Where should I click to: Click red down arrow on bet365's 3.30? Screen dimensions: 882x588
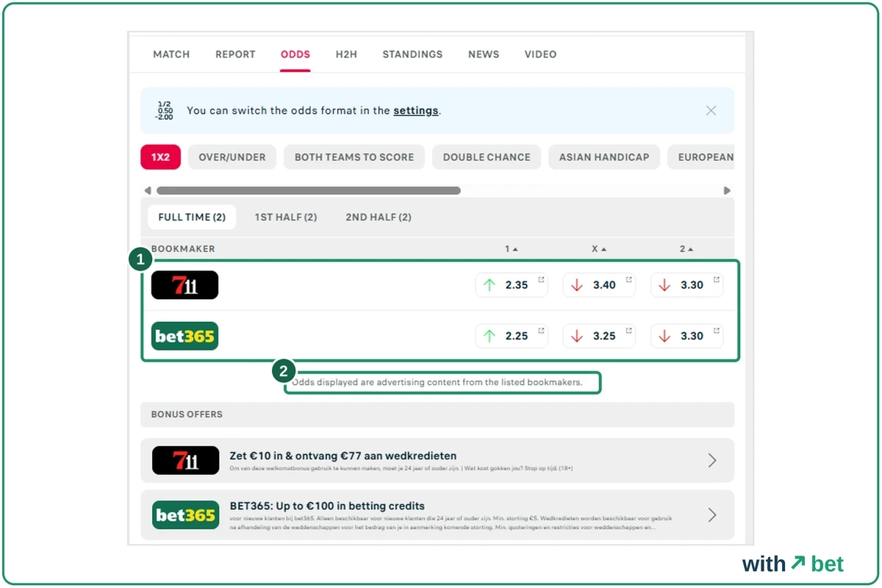[x=664, y=336]
